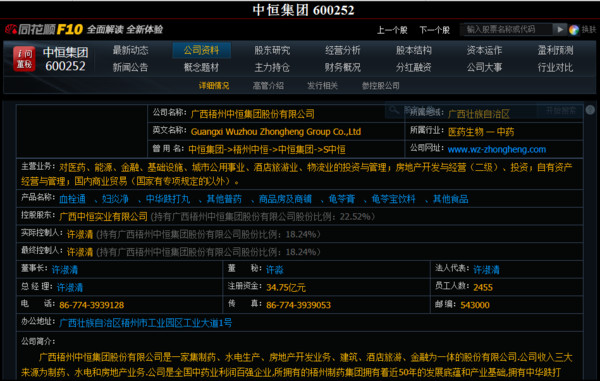This screenshot has height=381, width=600.
Task: Select the 公司资料 tab
Action: pos(201,50)
